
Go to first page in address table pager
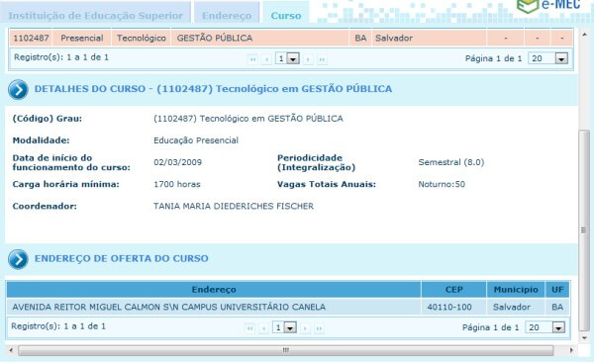tap(249, 328)
